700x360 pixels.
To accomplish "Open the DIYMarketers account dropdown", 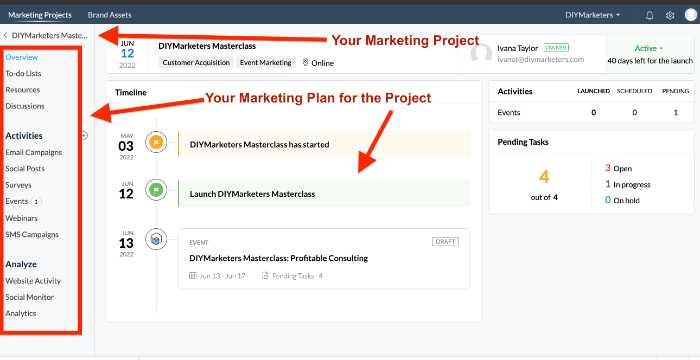I will click(x=592, y=15).
